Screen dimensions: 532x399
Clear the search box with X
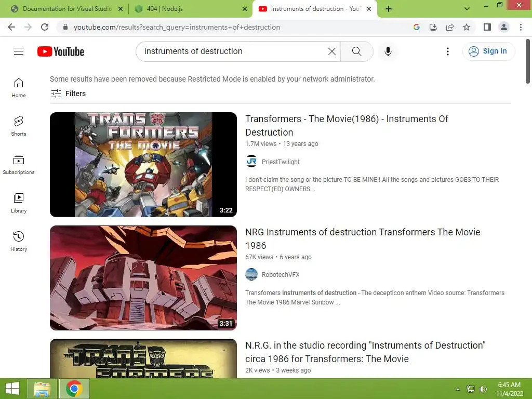[x=332, y=51]
